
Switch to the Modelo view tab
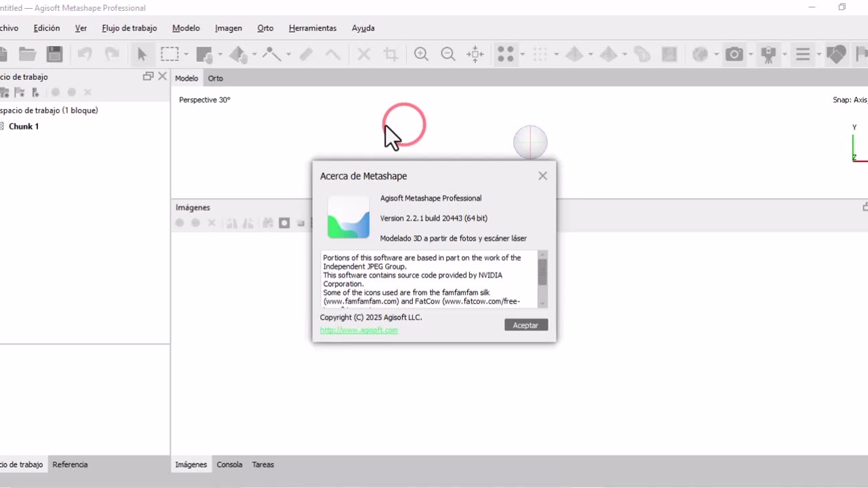(x=186, y=78)
